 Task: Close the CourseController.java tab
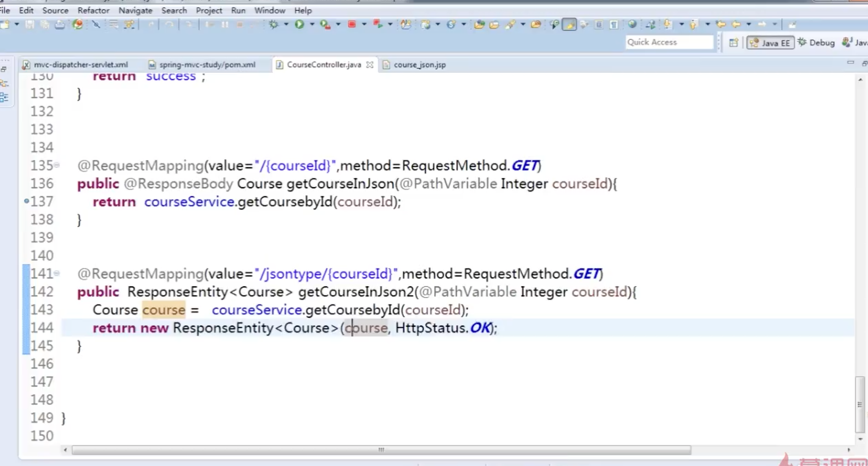pyautogui.click(x=370, y=65)
